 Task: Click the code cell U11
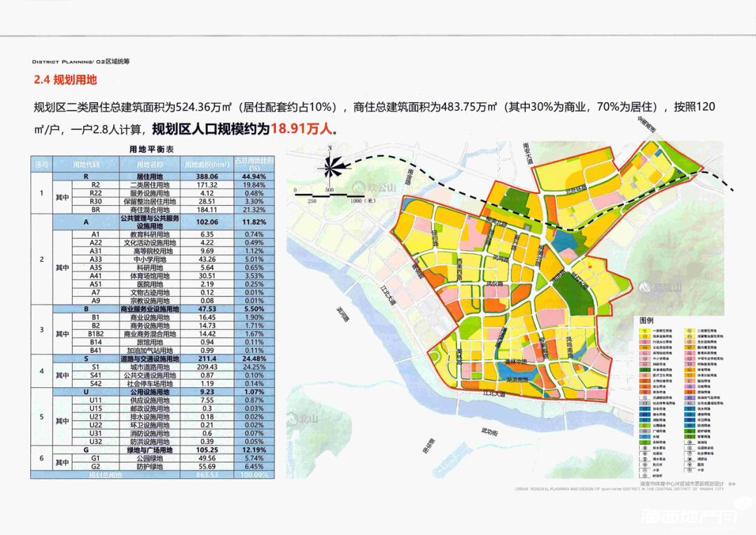pos(95,401)
